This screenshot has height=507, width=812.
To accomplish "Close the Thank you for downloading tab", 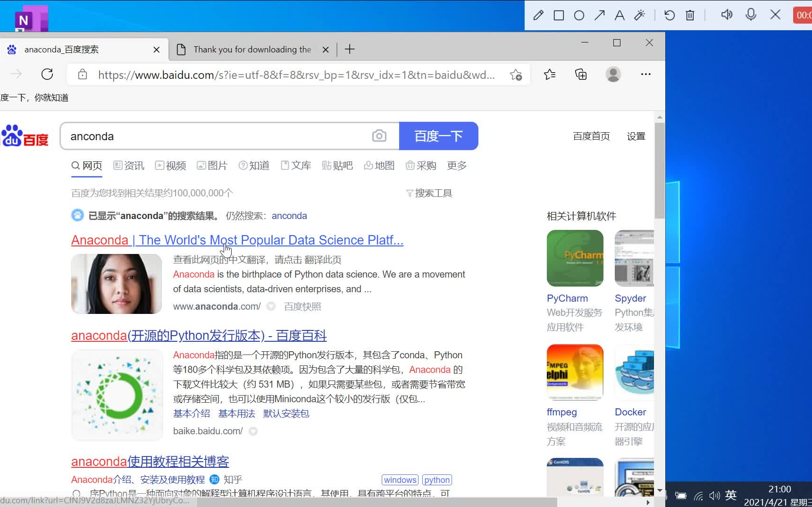I will click(x=326, y=50).
